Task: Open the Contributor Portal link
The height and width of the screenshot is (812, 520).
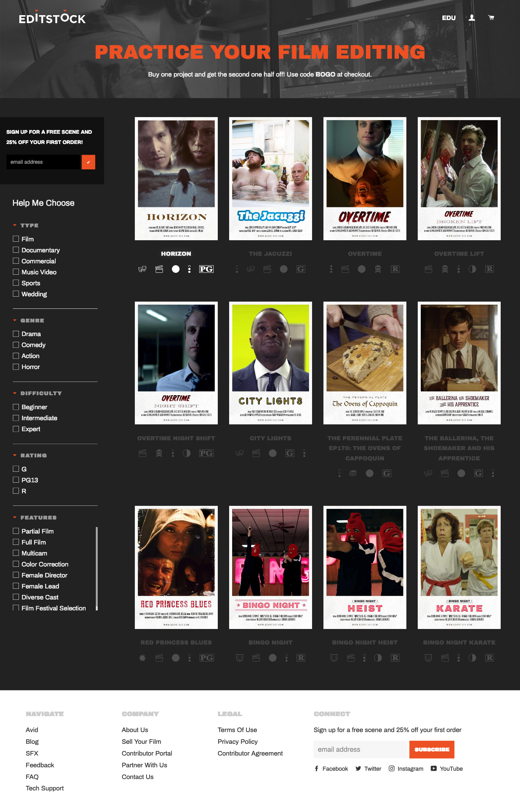Action: [147, 753]
